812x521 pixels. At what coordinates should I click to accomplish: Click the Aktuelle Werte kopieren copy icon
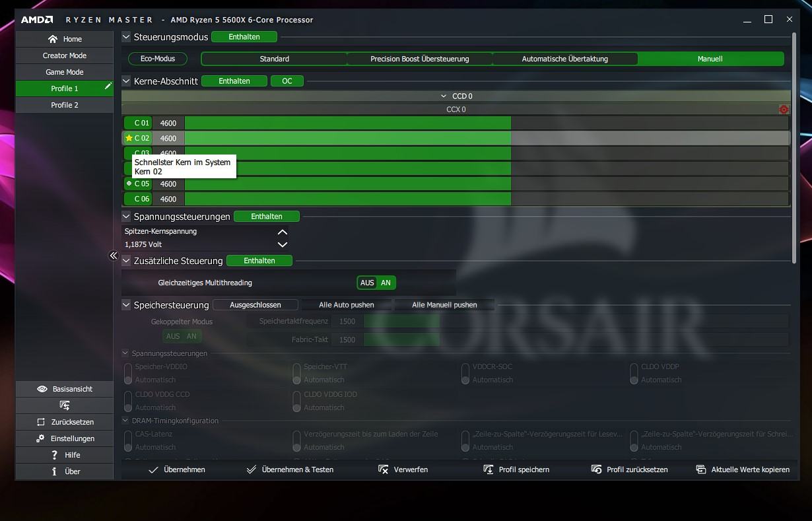point(701,469)
